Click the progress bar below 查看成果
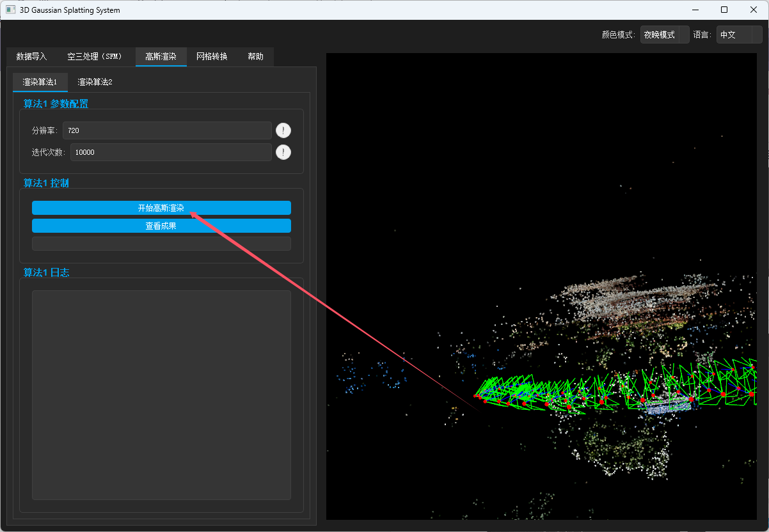This screenshot has height=532, width=769. click(x=161, y=244)
